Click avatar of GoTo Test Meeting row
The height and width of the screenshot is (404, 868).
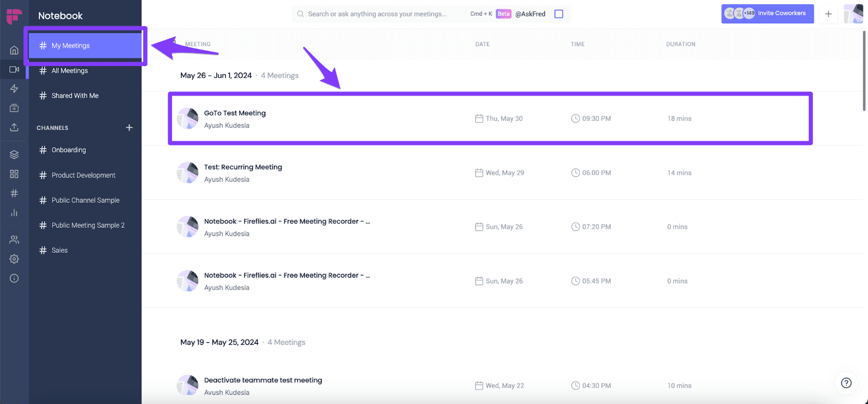click(188, 118)
